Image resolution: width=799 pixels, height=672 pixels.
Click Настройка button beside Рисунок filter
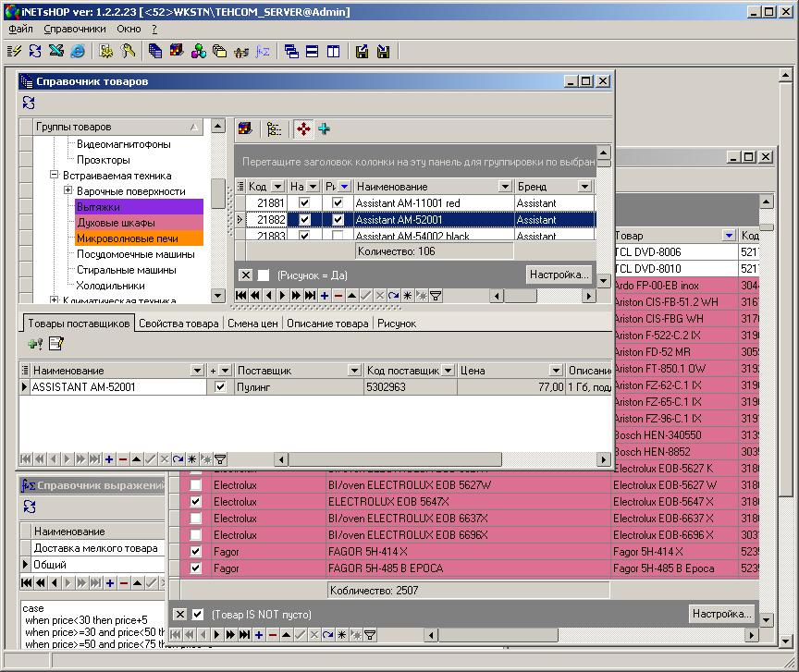pyautogui.click(x=559, y=275)
